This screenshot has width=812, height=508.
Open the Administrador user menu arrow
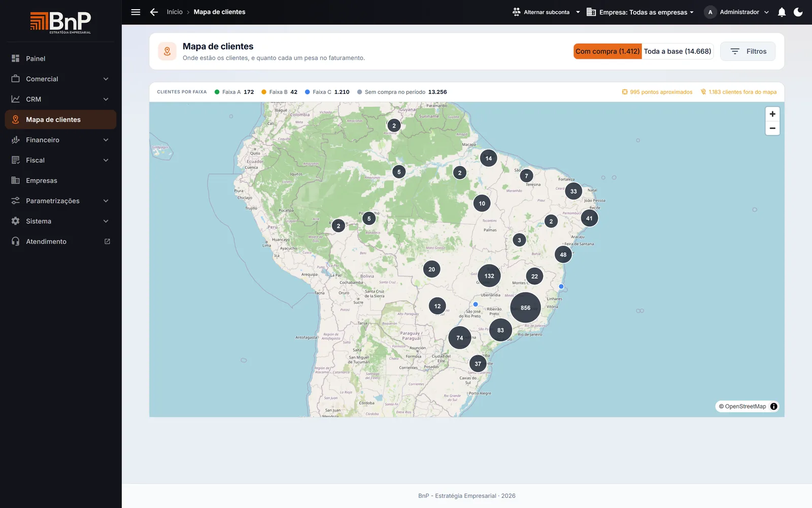coord(766,12)
